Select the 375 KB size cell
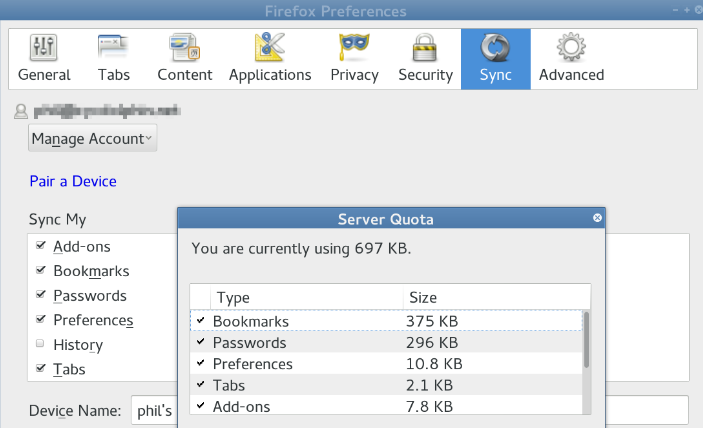 [432, 321]
